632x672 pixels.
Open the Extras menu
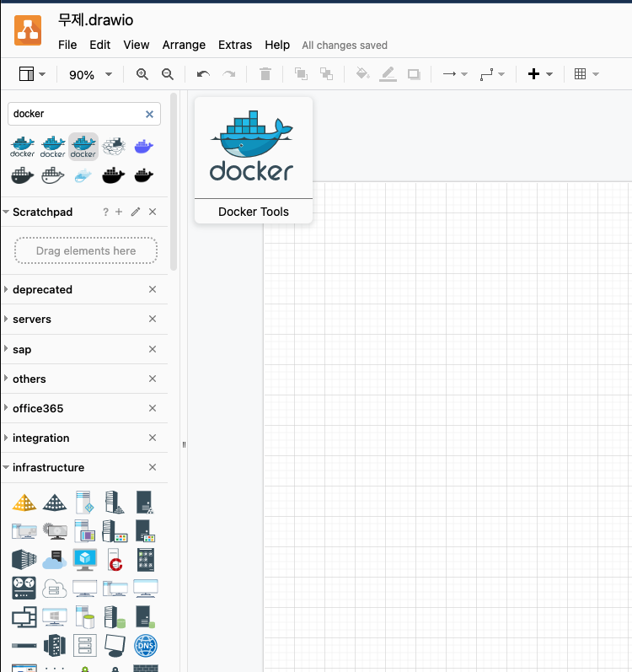(234, 45)
